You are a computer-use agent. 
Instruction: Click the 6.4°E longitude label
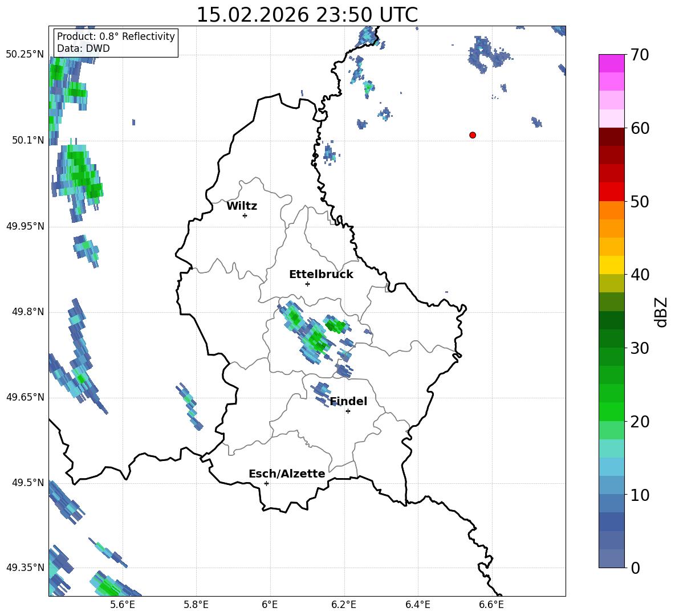tap(417, 605)
